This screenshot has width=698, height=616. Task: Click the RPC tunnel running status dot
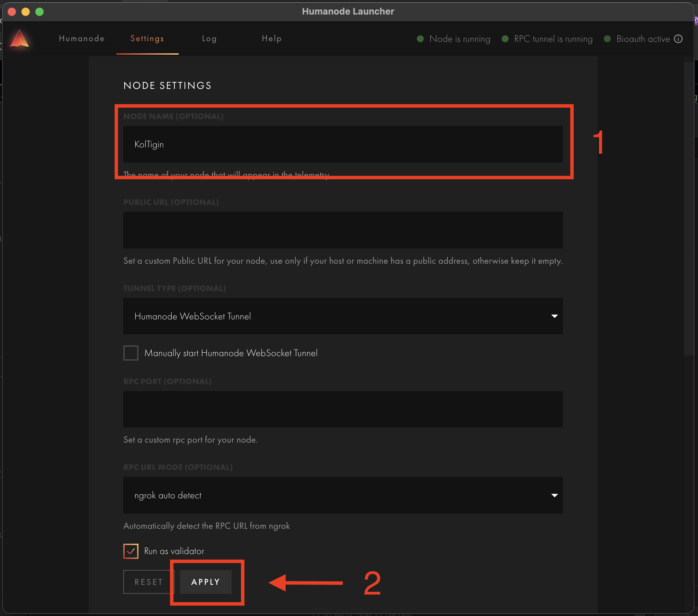pos(505,39)
